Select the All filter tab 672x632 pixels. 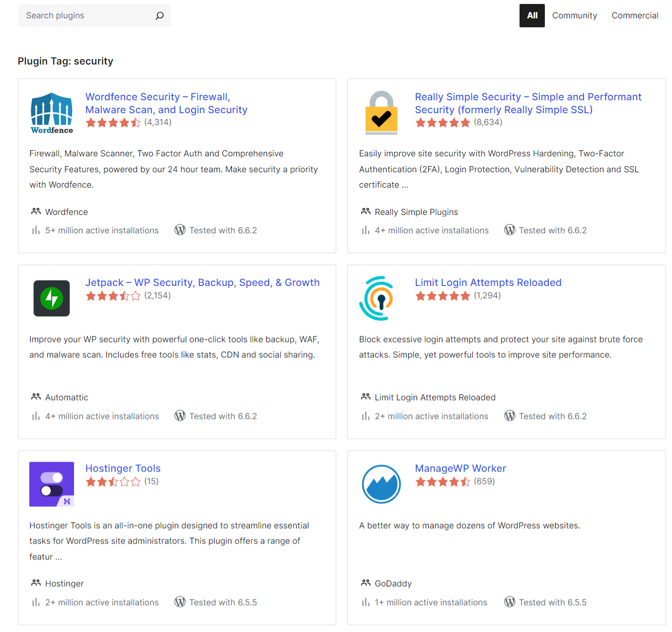tap(532, 16)
